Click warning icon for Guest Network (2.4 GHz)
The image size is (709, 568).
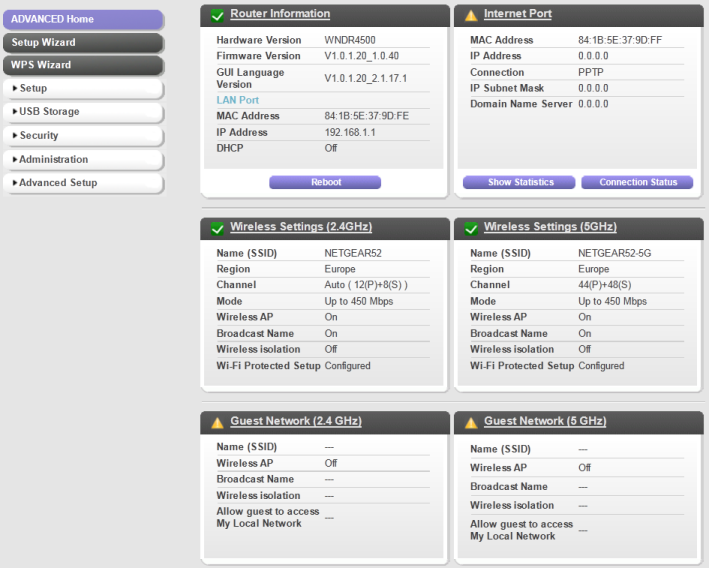coord(217,423)
